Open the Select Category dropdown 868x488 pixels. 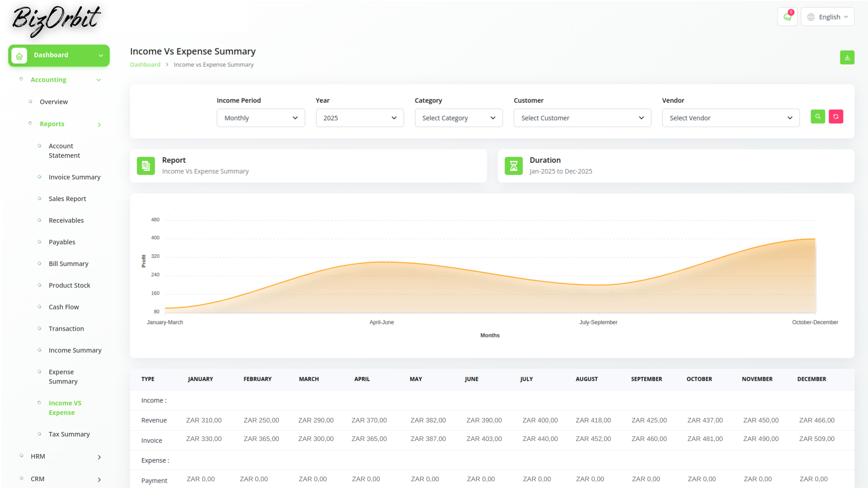click(458, 118)
